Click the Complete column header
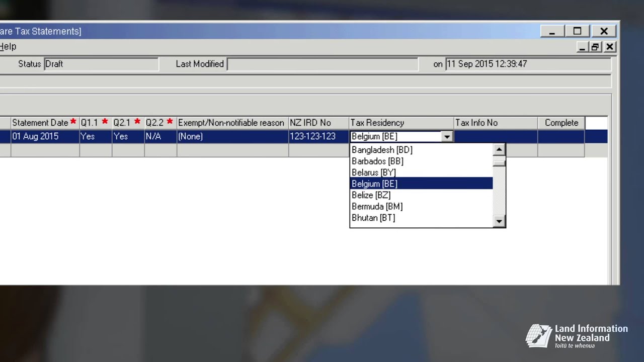This screenshot has width=644, height=362. pos(561,123)
